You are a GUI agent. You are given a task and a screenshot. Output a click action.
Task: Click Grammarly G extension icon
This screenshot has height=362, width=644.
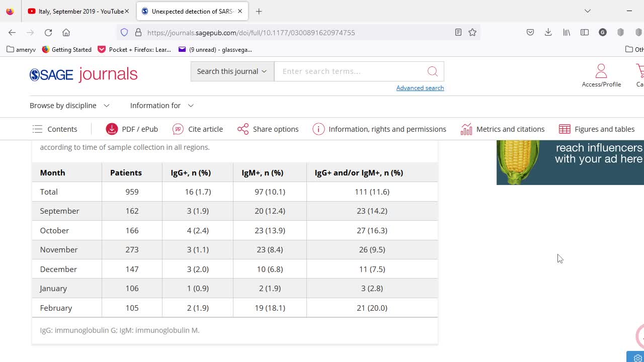click(x=603, y=32)
